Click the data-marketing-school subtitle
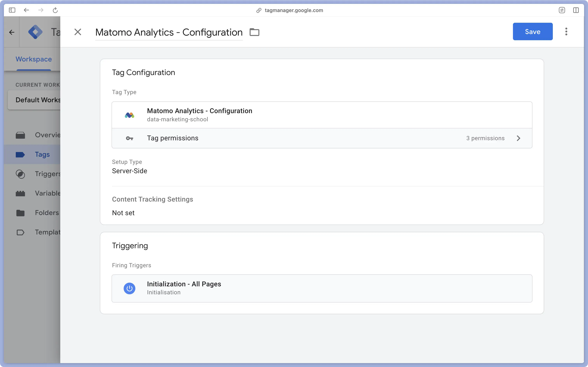 pyautogui.click(x=178, y=119)
